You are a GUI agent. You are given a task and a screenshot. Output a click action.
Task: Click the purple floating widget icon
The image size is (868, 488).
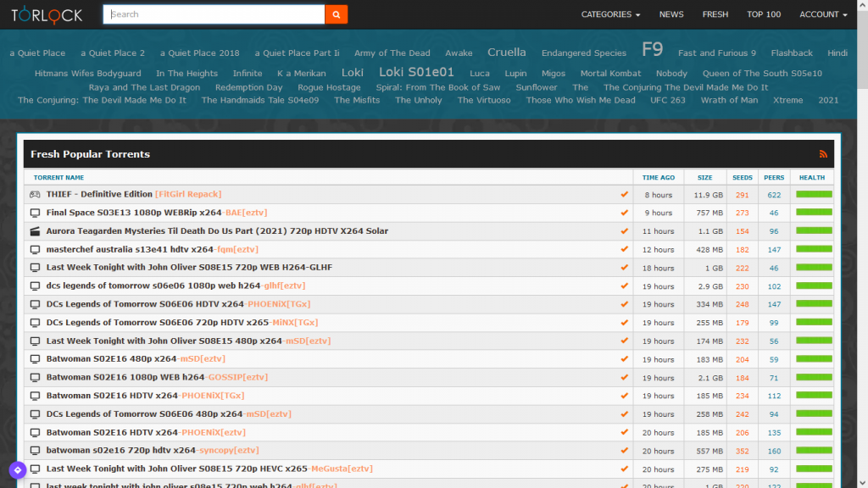[18, 470]
